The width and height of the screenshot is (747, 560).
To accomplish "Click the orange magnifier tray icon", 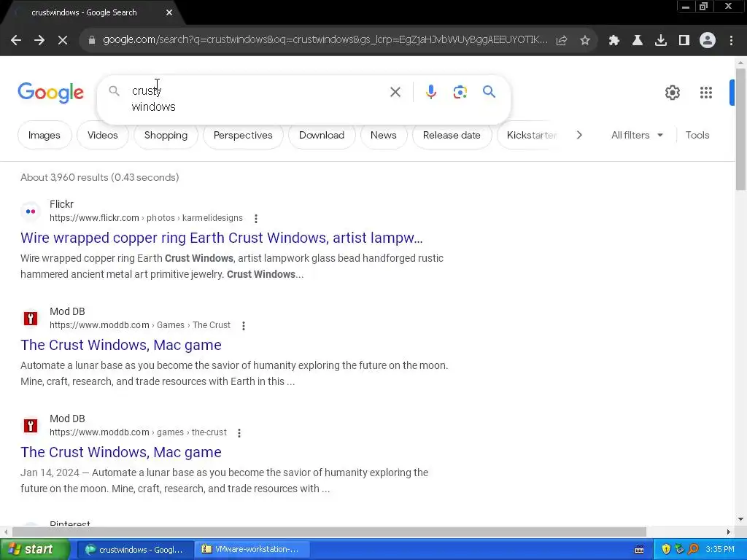I will tap(693, 550).
